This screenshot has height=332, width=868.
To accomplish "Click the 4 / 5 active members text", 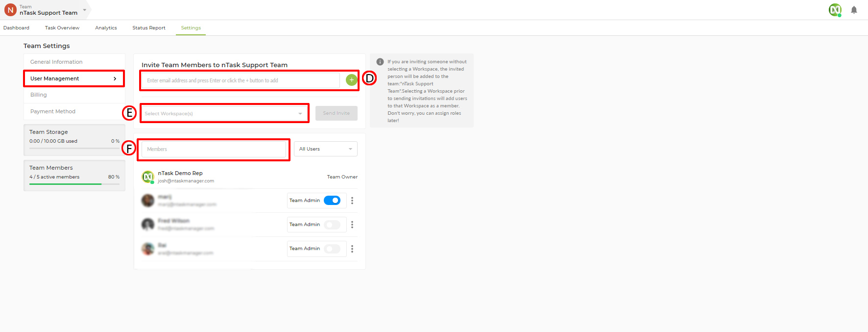I will point(54,177).
